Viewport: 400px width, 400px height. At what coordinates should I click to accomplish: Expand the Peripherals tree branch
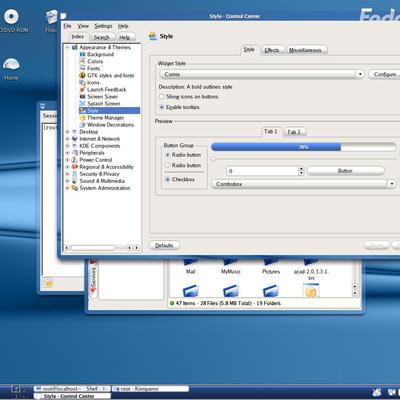pyautogui.click(x=68, y=153)
